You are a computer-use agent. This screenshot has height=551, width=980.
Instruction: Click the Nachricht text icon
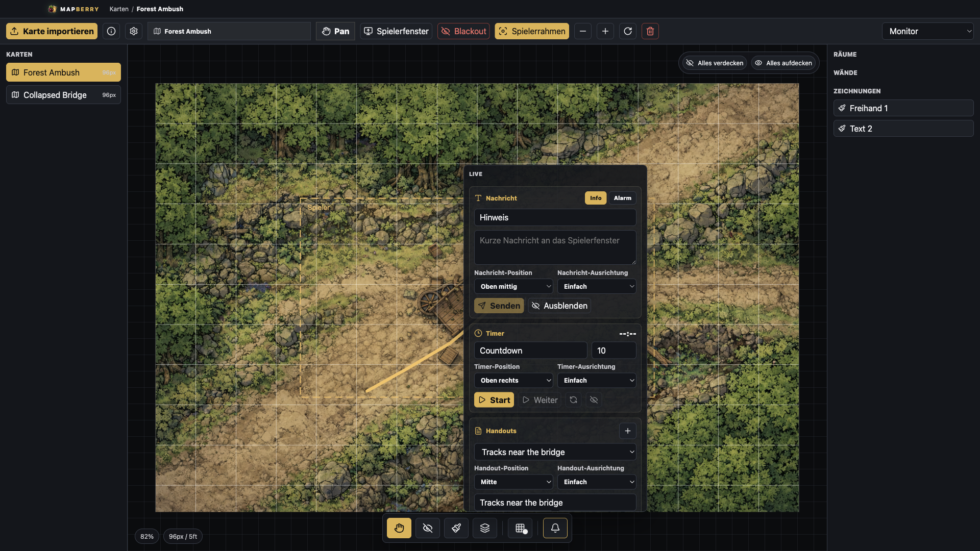tap(478, 198)
